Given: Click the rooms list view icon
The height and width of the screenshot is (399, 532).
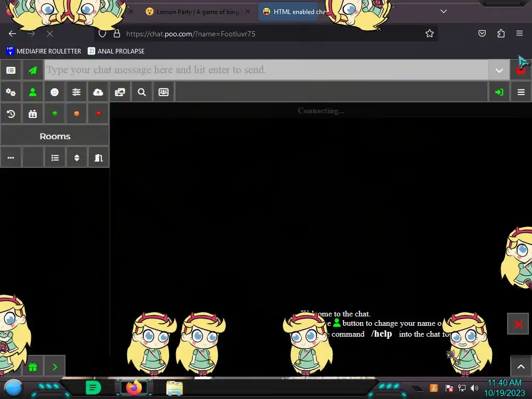Looking at the screenshot, I should (x=55, y=158).
